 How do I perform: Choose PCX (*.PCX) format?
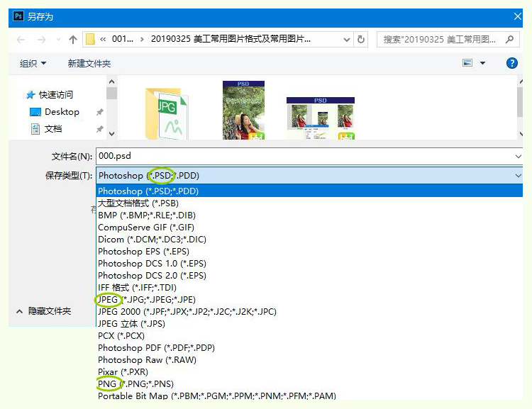click(x=309, y=336)
